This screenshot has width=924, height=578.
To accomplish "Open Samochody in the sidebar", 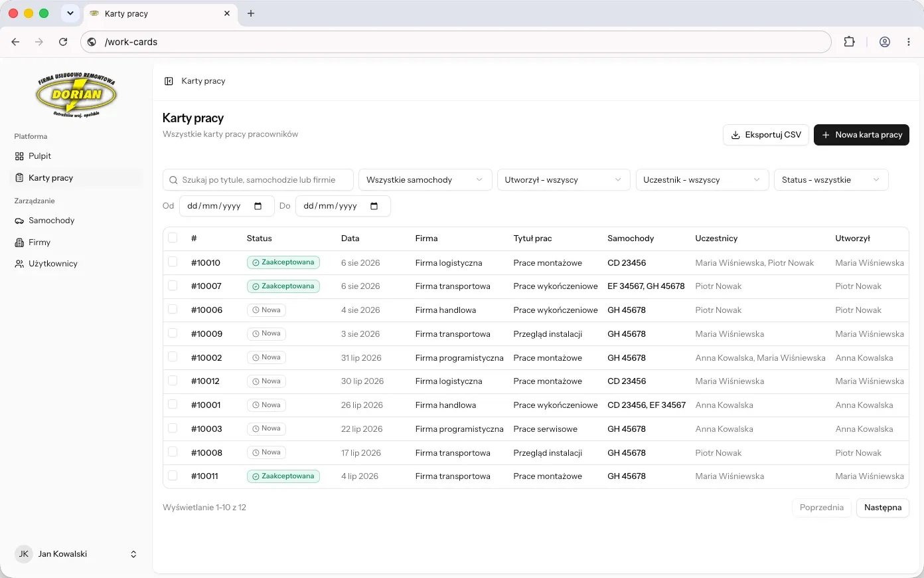I will [76, 221].
